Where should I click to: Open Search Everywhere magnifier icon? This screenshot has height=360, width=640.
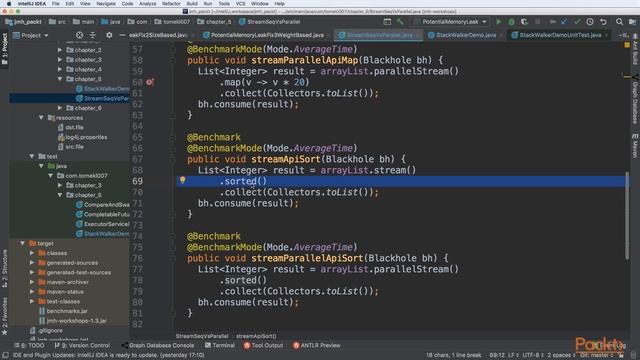point(619,22)
